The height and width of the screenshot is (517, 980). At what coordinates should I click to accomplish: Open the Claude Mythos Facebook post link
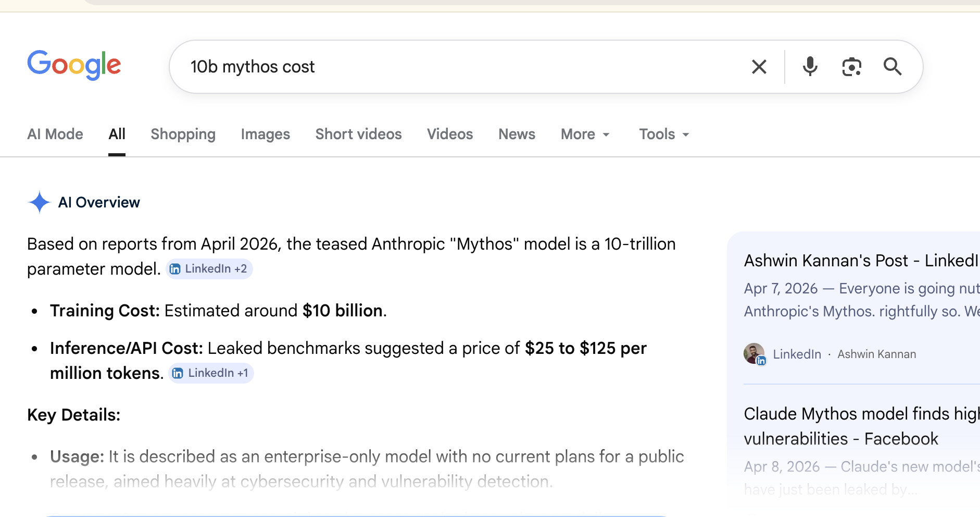tap(860, 426)
